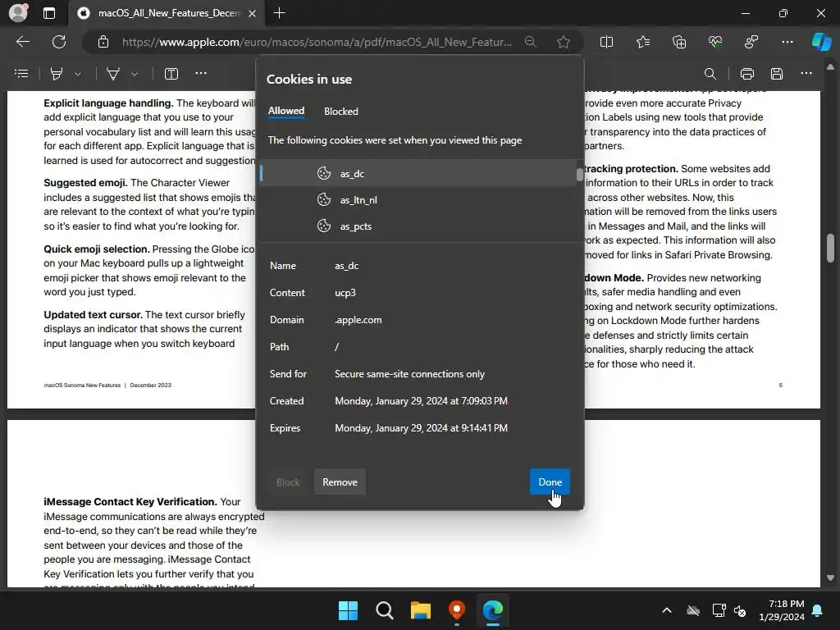Select the as_ltn_nl cookie row

click(x=418, y=200)
